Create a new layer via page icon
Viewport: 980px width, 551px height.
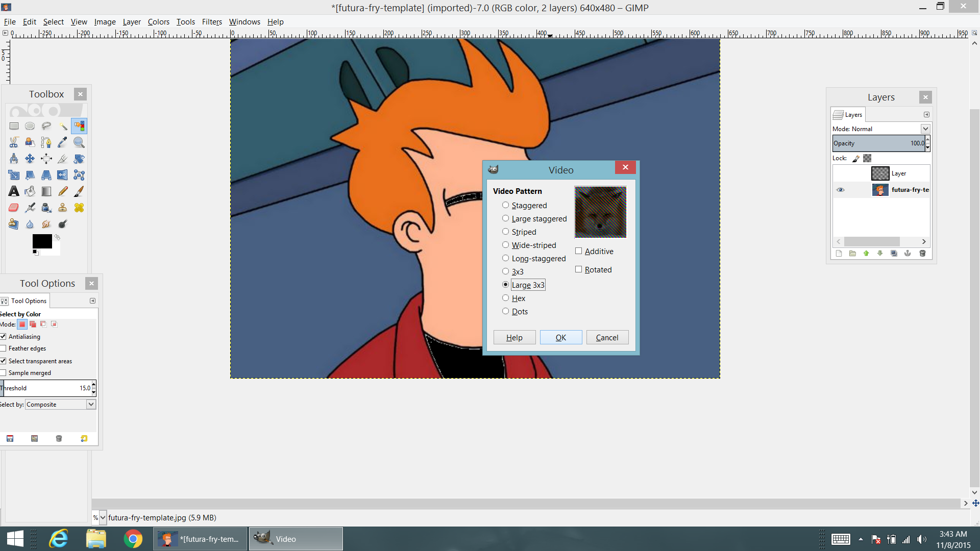click(x=839, y=254)
